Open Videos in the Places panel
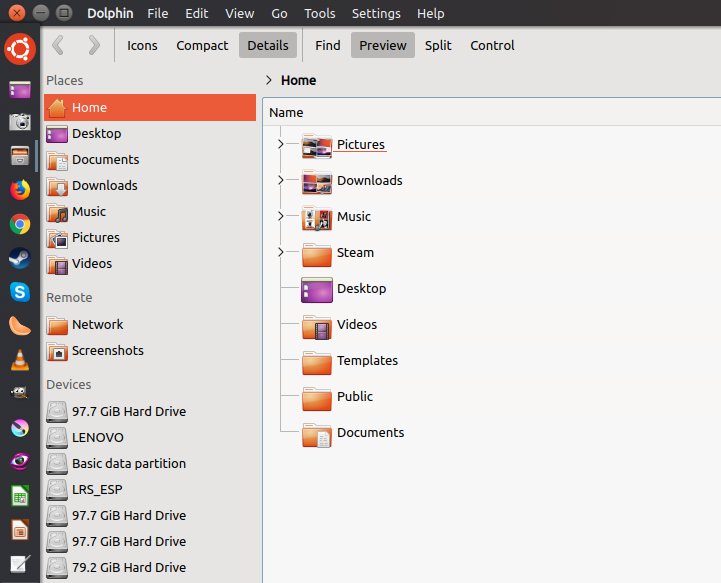The height and width of the screenshot is (583, 721). [150, 263]
